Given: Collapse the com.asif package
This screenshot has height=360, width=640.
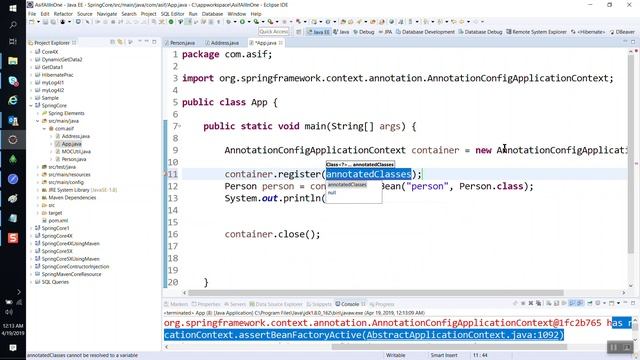Looking at the screenshot, I should pyautogui.click(x=44, y=129).
